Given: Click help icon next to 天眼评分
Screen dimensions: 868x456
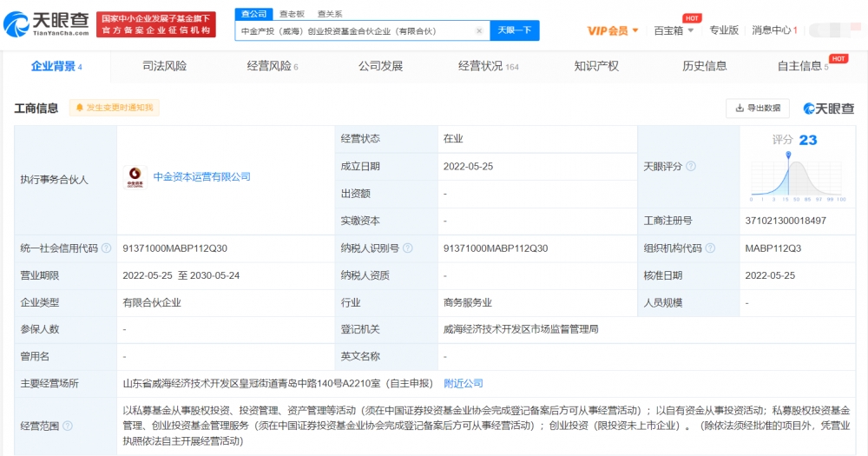Looking at the screenshot, I should coord(691,166).
